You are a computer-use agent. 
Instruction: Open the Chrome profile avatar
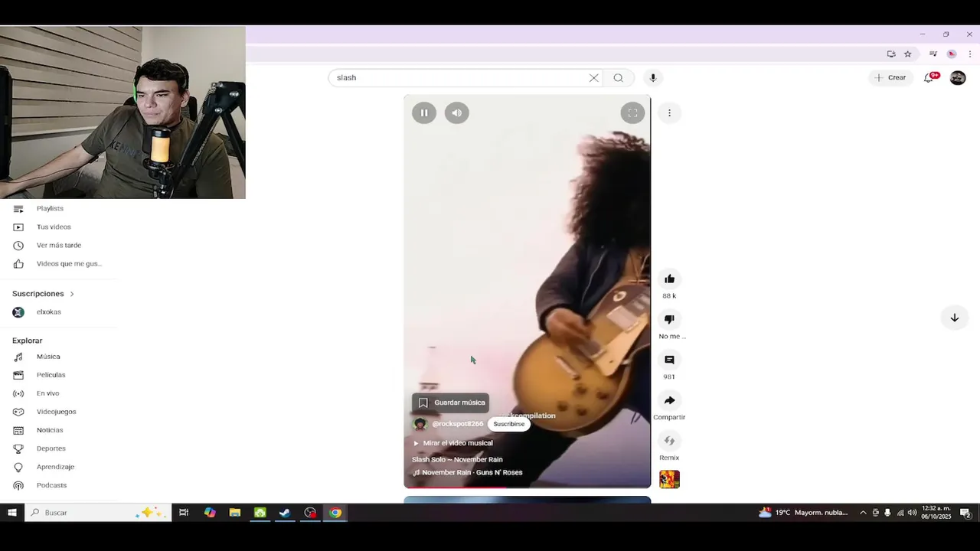click(x=952, y=54)
